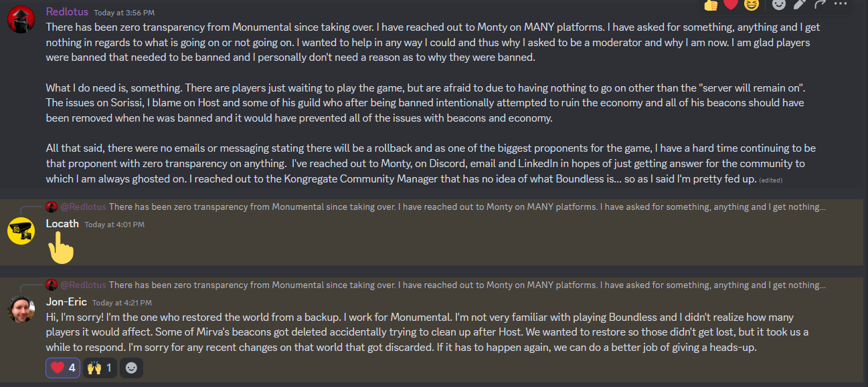Viewport: 868px width, 387px height.
Task: Open Jon-Eric's avatar profile
Action: click(x=21, y=309)
